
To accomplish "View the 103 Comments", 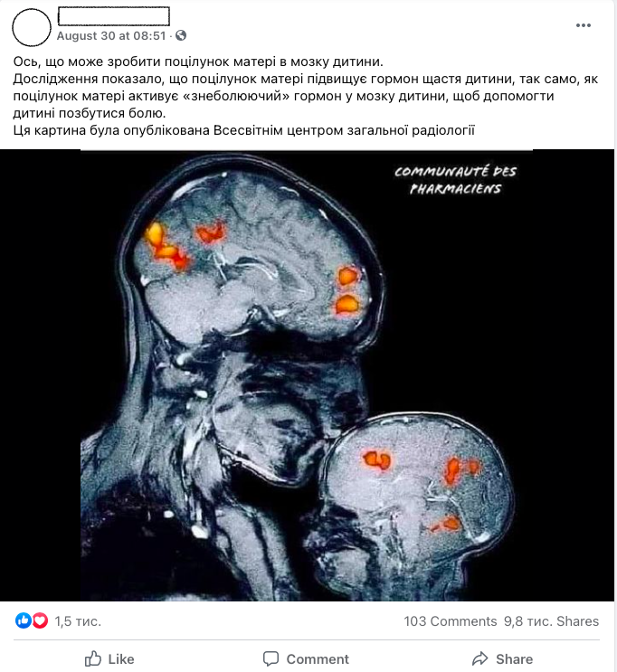I will pos(451,621).
